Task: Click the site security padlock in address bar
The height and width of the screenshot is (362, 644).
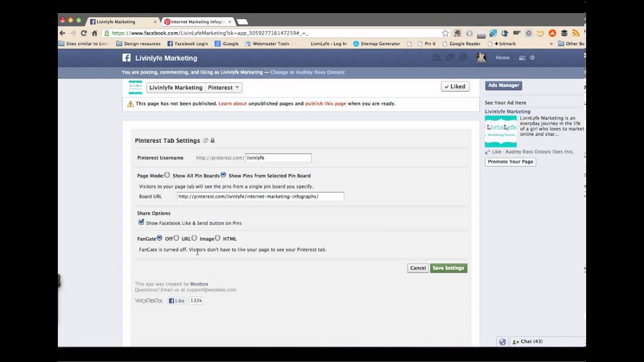Action: 106,33
